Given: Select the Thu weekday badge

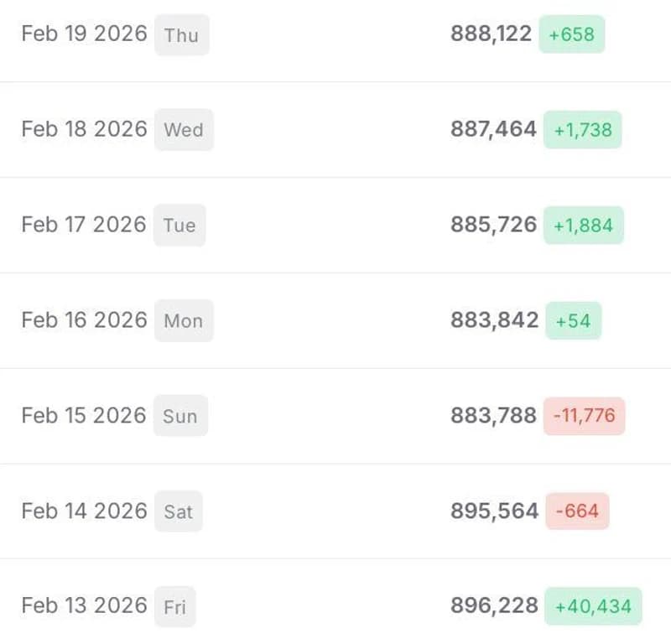Looking at the screenshot, I should 181,34.
